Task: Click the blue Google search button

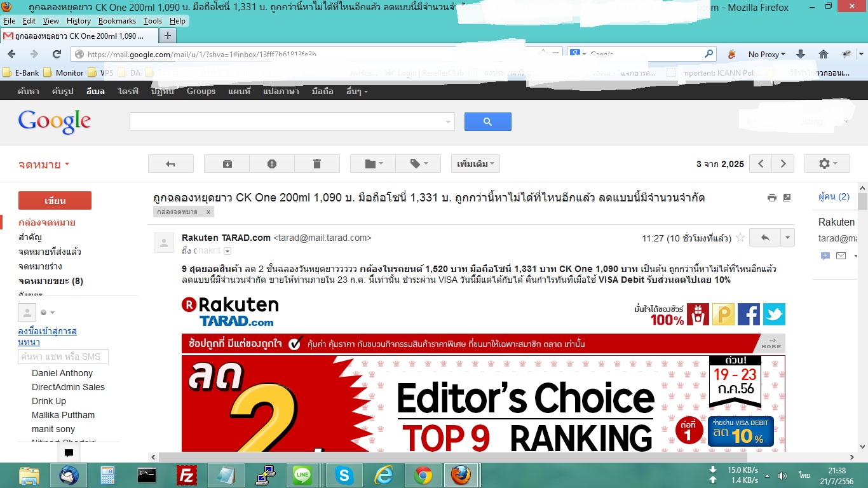Action: pos(487,121)
